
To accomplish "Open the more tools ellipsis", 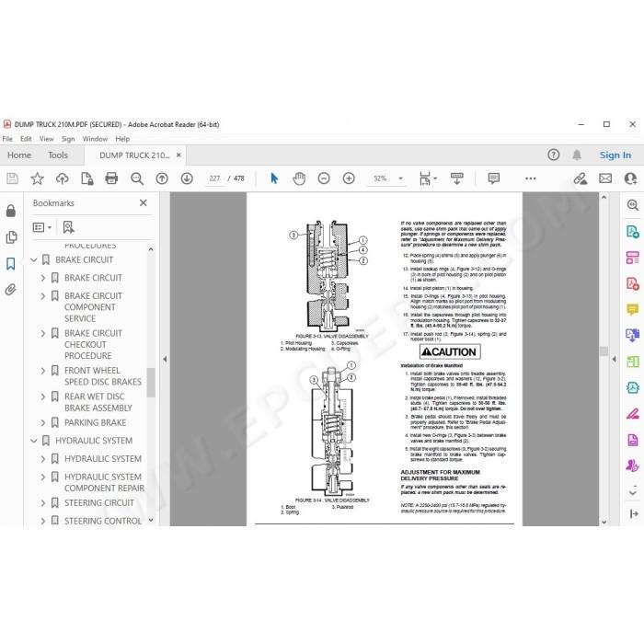I will (x=530, y=178).
